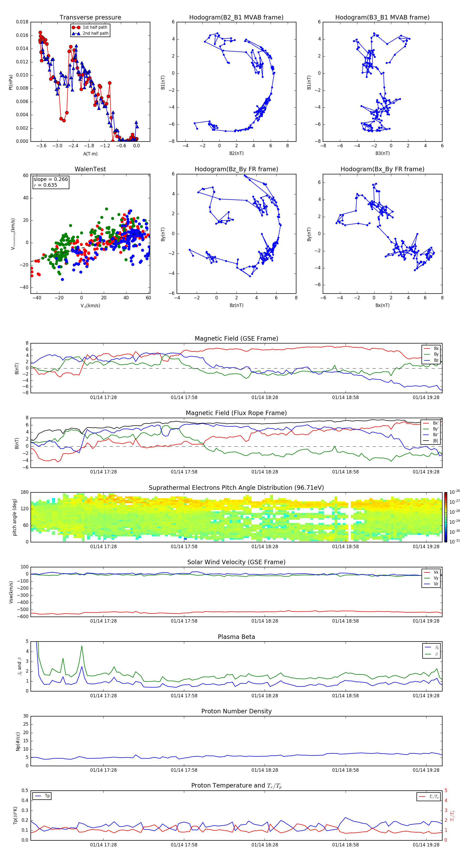Image resolution: width=473 pixels, height=868 pixels.
Task: Click the 'slope = 0.266' annotation
Action: 51,179
